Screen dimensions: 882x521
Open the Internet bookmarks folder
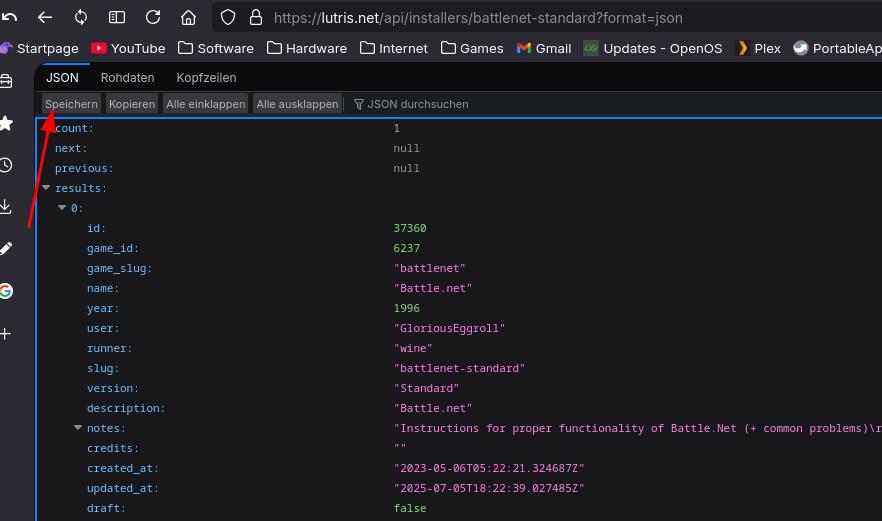click(394, 48)
